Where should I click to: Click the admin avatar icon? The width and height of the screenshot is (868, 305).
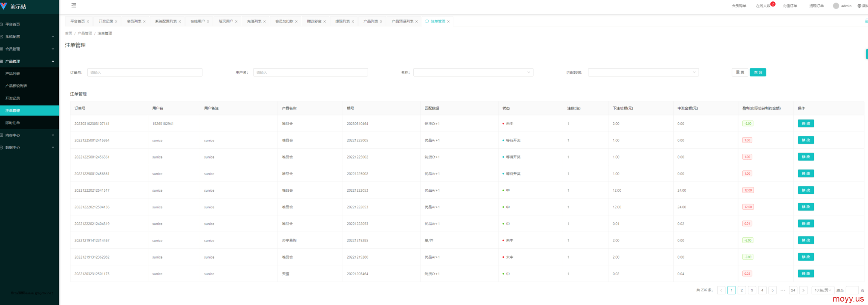[x=836, y=6]
